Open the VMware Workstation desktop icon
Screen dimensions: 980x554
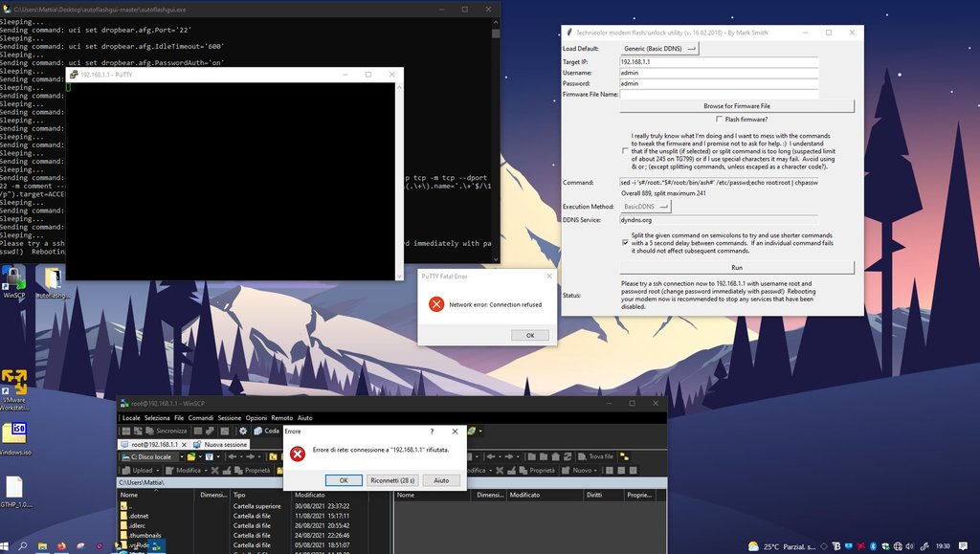(13, 388)
